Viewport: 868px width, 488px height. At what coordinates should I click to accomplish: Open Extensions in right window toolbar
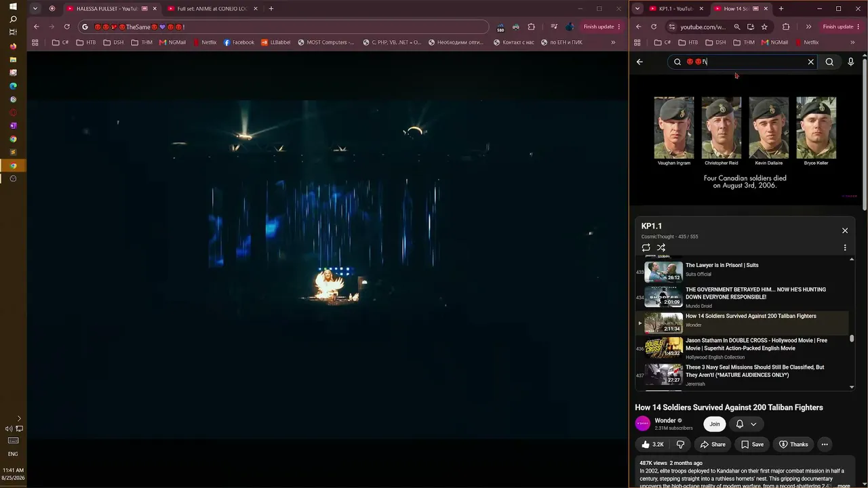[786, 27]
